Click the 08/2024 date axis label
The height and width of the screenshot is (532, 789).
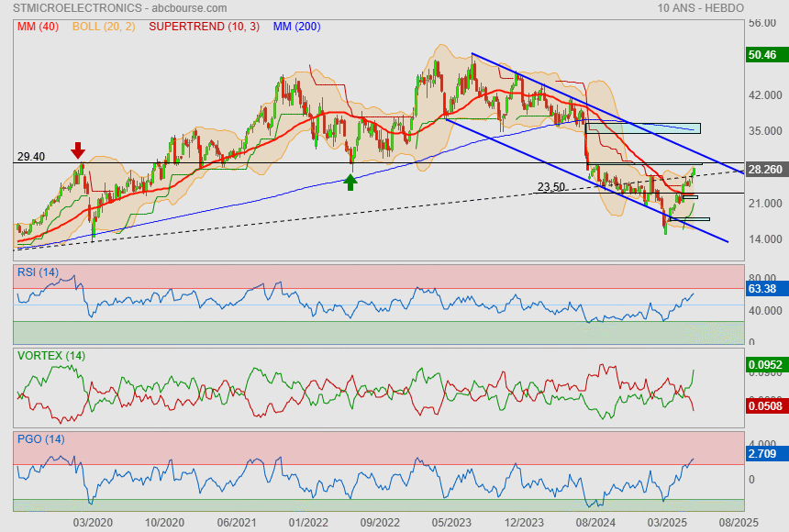click(x=595, y=523)
